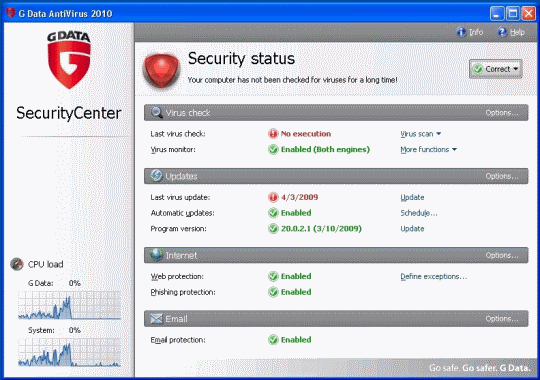Click green check icon for Web protection
The height and width of the screenshot is (380, 540).
pyautogui.click(x=273, y=276)
